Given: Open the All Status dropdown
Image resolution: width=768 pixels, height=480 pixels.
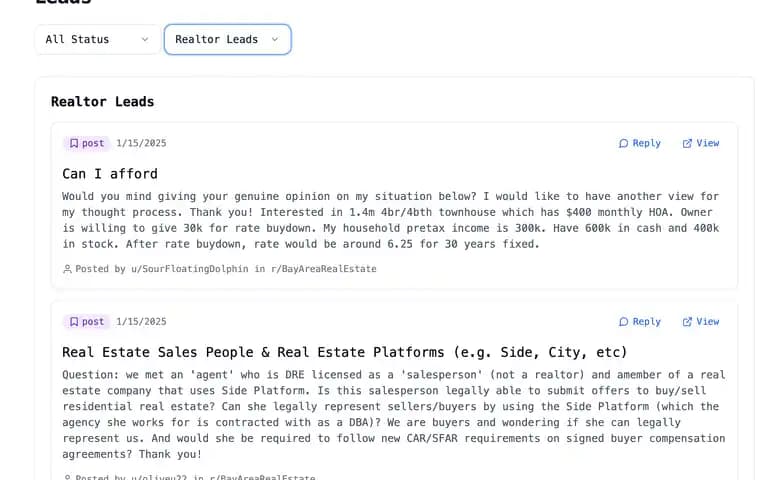Looking at the screenshot, I should coord(97,39).
